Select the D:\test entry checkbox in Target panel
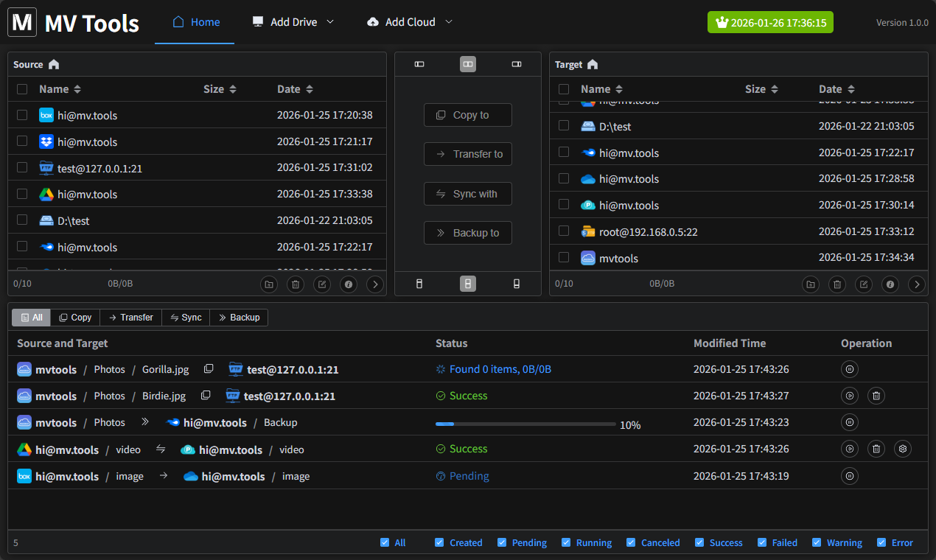This screenshot has height=560, width=936. pyautogui.click(x=564, y=126)
